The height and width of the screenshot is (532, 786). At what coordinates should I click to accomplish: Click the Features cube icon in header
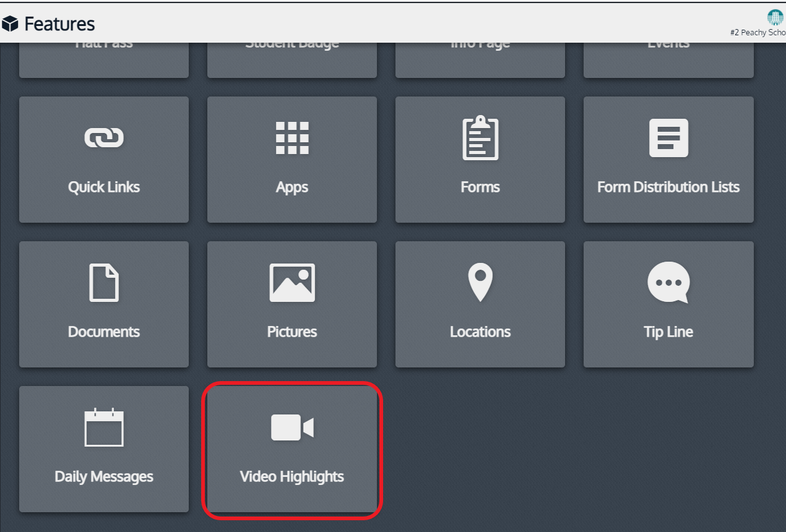10,24
